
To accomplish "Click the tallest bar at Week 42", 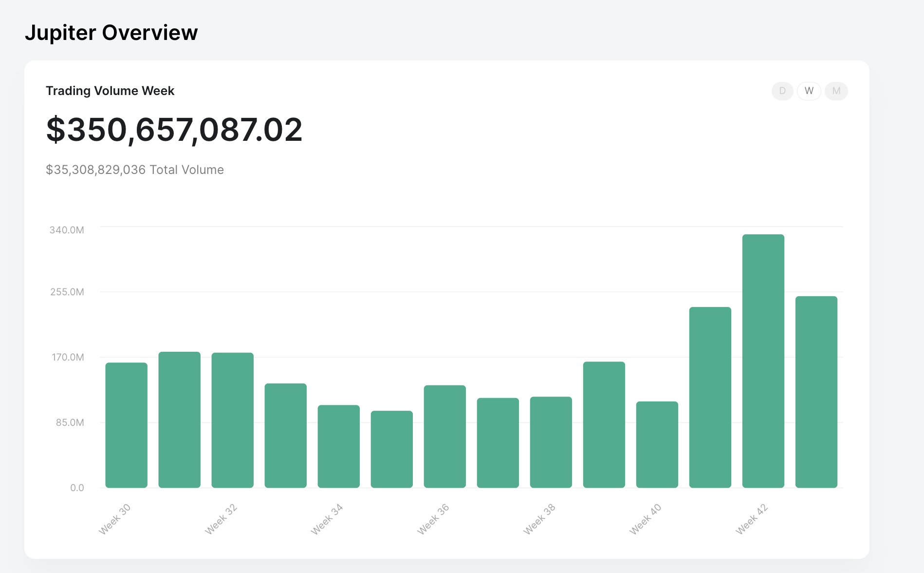I will [763, 361].
